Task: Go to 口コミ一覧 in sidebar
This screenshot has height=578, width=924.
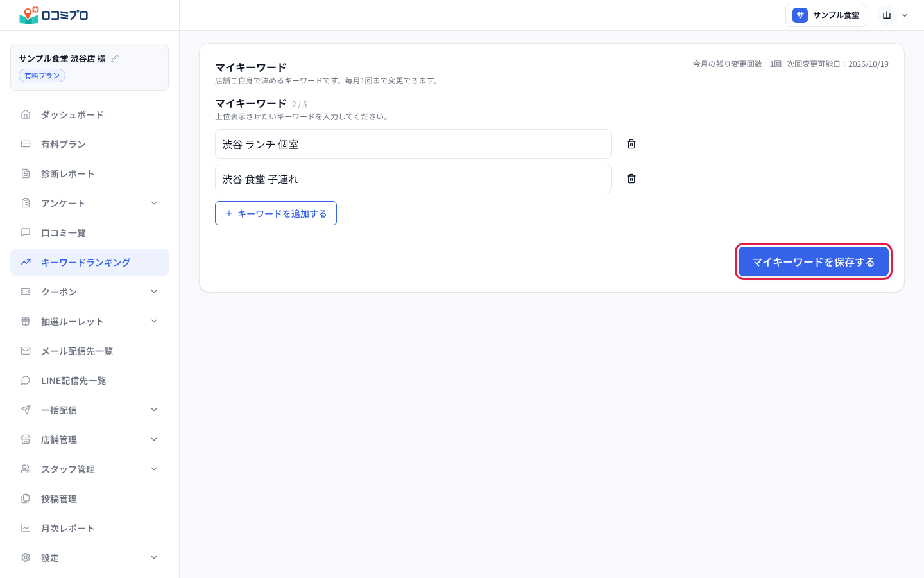Action: pyautogui.click(x=89, y=232)
